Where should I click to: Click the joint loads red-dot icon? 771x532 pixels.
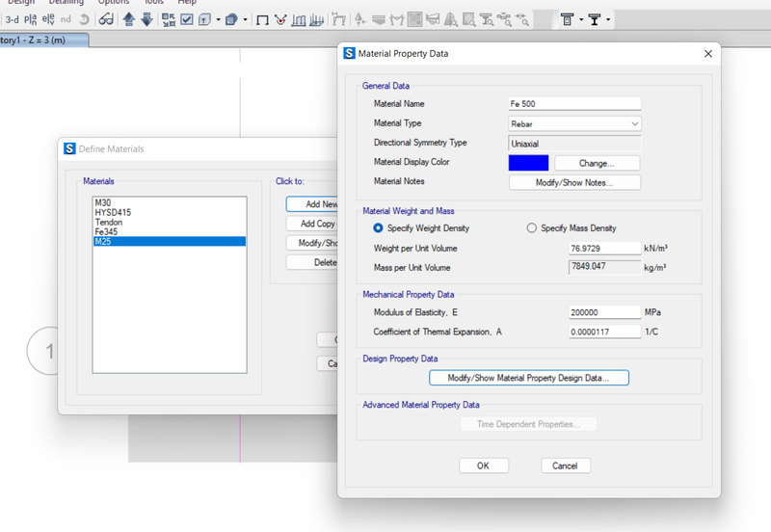point(280,19)
